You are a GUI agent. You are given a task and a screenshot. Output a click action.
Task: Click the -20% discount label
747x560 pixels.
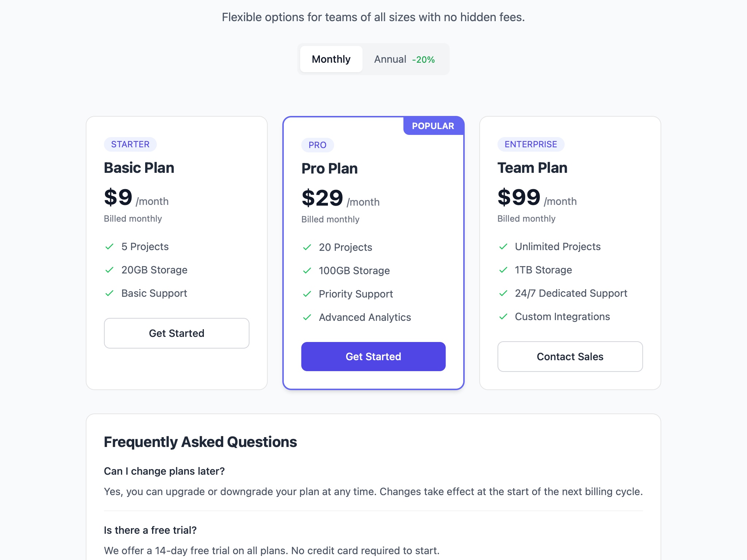point(423,59)
